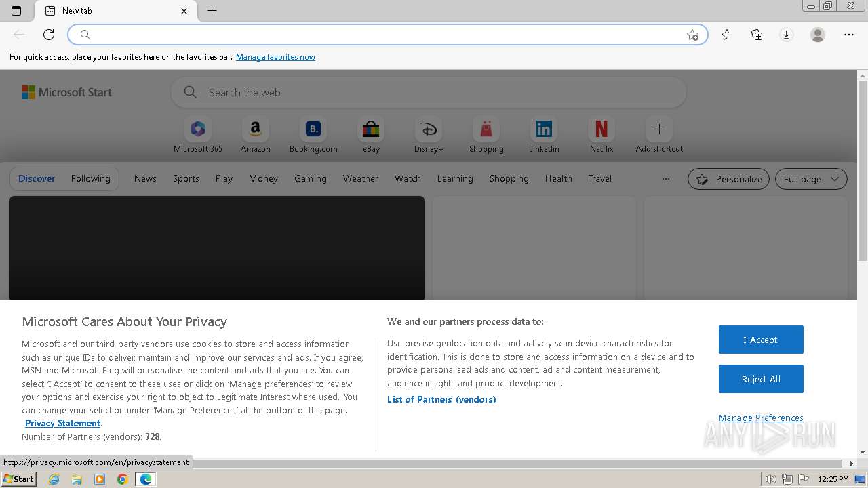The image size is (868, 488).
Task: Open a new browser tab
Action: [x=212, y=11]
